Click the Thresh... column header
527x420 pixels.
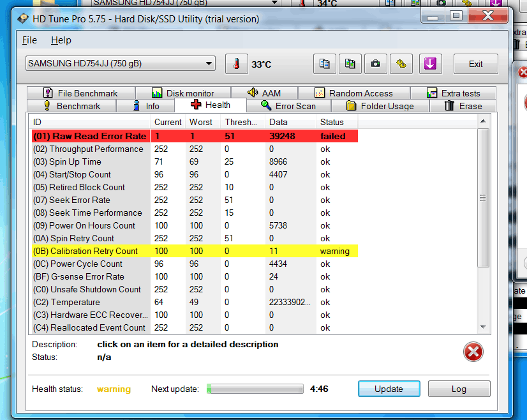pyautogui.click(x=242, y=122)
